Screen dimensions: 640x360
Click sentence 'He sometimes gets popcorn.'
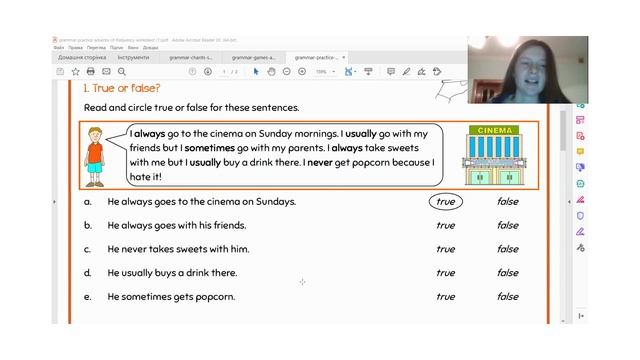tap(171, 297)
